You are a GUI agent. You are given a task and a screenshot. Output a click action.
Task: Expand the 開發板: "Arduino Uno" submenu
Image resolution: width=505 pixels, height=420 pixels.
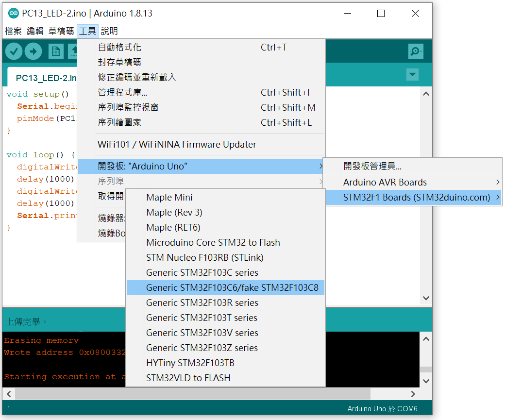pos(201,166)
